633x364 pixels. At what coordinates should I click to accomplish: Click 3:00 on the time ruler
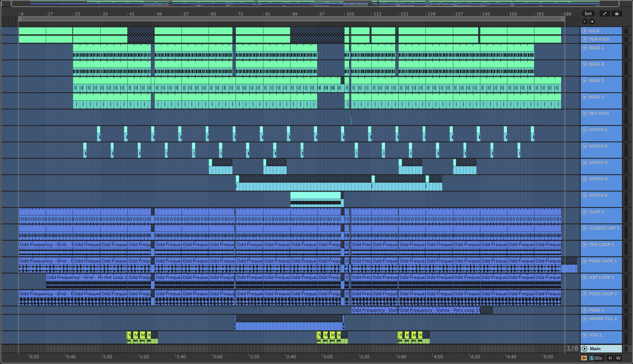click(328, 356)
